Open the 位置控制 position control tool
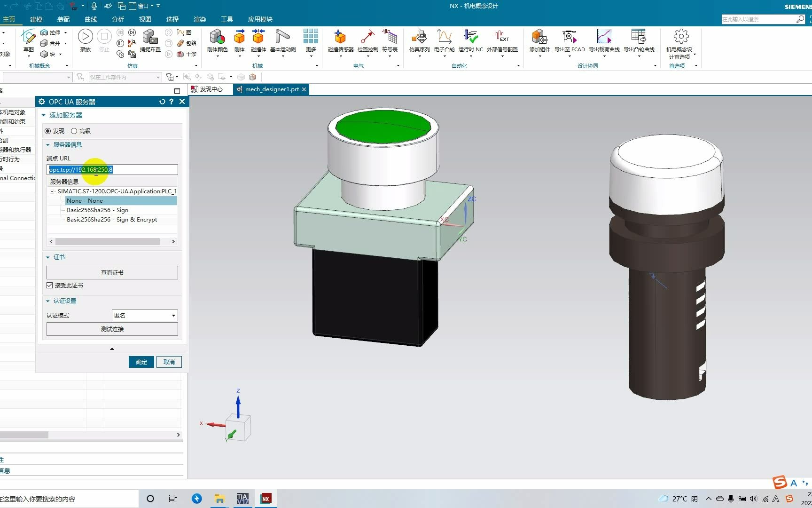This screenshot has width=812, height=508. click(367, 37)
